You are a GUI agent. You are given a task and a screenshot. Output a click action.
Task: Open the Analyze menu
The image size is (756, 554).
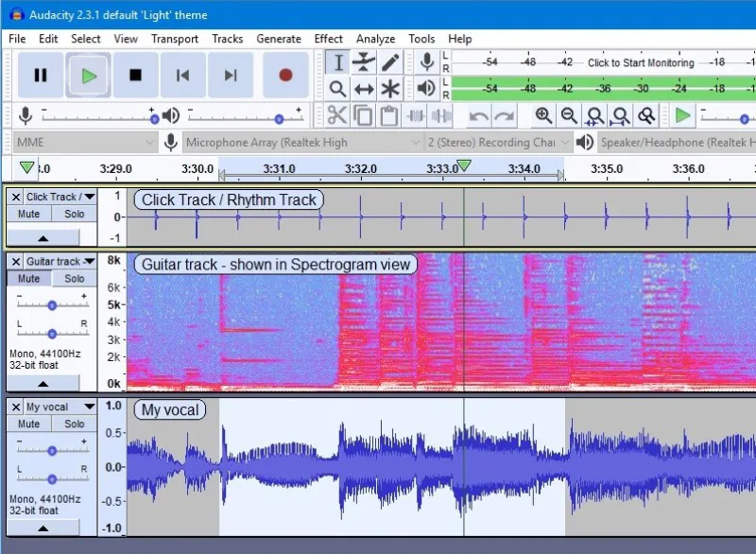(x=375, y=39)
